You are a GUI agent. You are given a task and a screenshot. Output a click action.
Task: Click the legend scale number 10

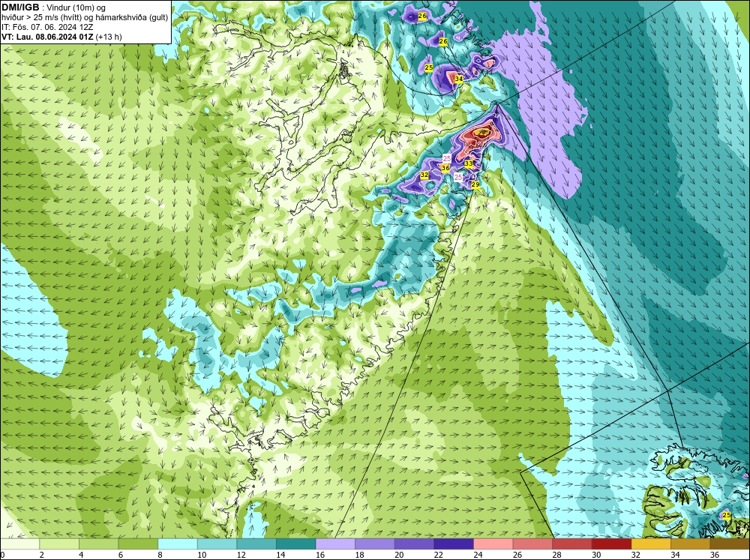201,555
